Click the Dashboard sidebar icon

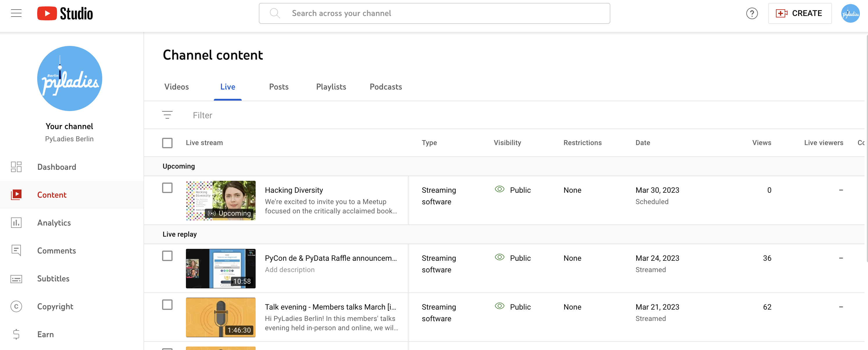(x=16, y=167)
